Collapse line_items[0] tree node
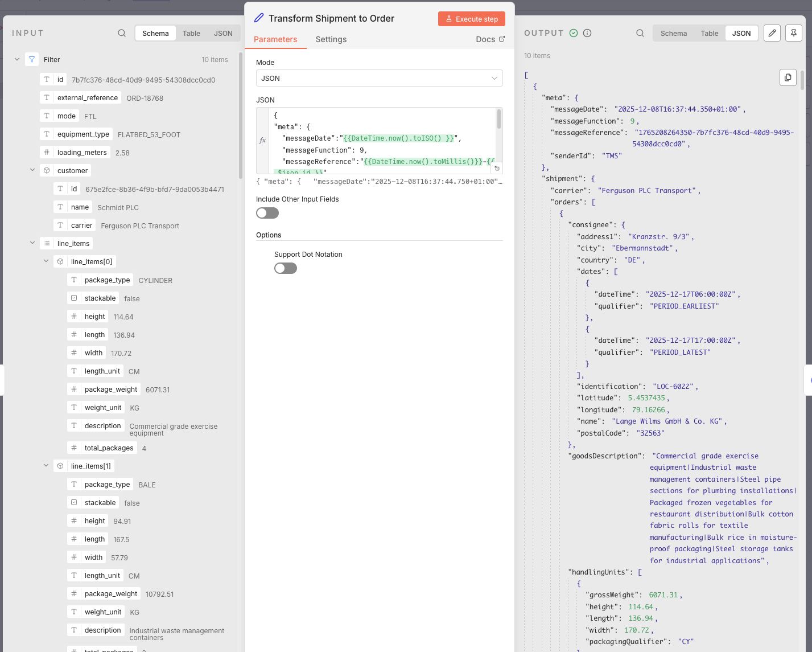The image size is (812, 652). coord(46,261)
